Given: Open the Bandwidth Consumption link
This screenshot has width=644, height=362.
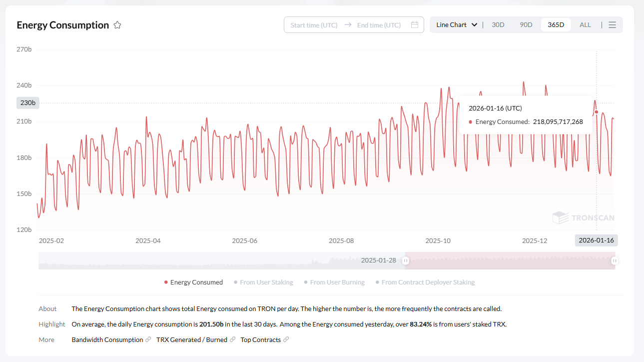Looking at the screenshot, I should click(107, 339).
